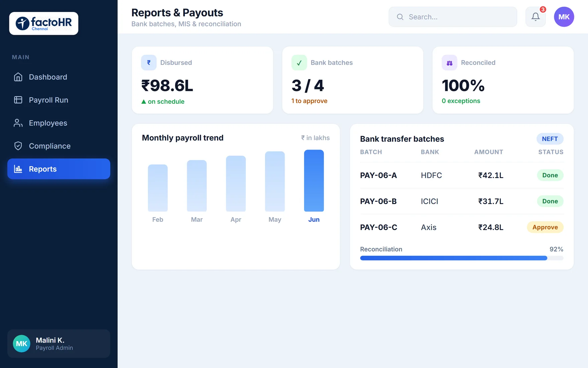This screenshot has height=368, width=588.
Task: Click the Axis bank cell
Action: point(429,227)
